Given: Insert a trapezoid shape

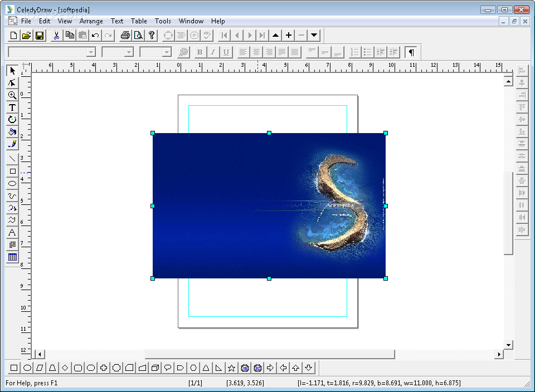Looking at the screenshot, I should pos(52,368).
